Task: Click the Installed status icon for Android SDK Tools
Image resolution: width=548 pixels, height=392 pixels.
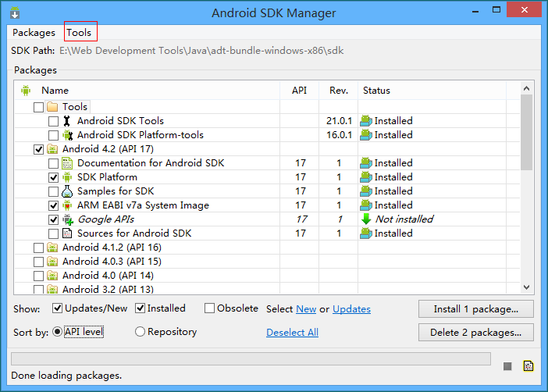Action: click(x=366, y=121)
